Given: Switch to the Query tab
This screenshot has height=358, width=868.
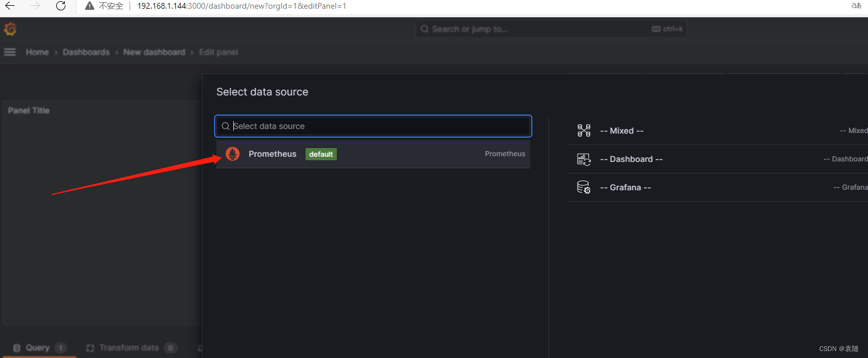Looking at the screenshot, I should (x=39, y=348).
